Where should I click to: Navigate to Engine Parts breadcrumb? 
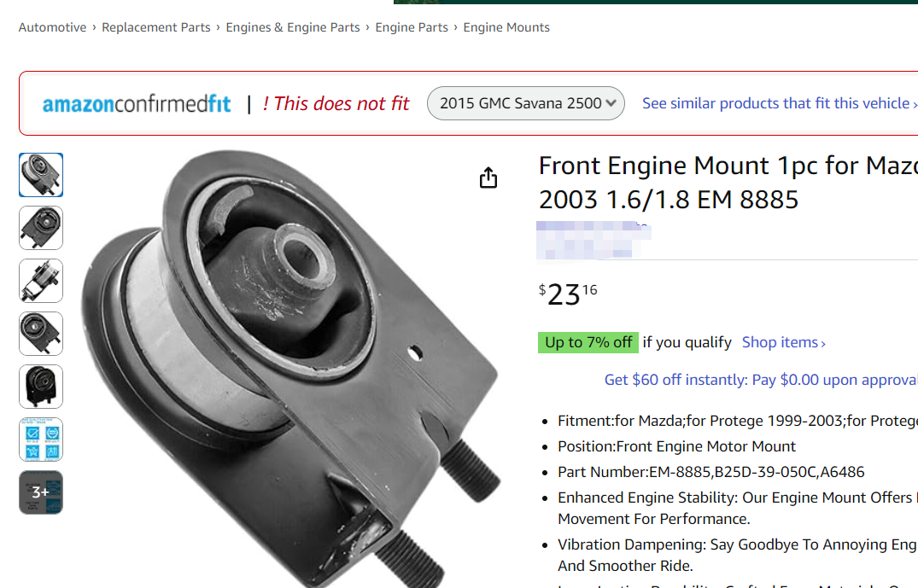point(412,27)
